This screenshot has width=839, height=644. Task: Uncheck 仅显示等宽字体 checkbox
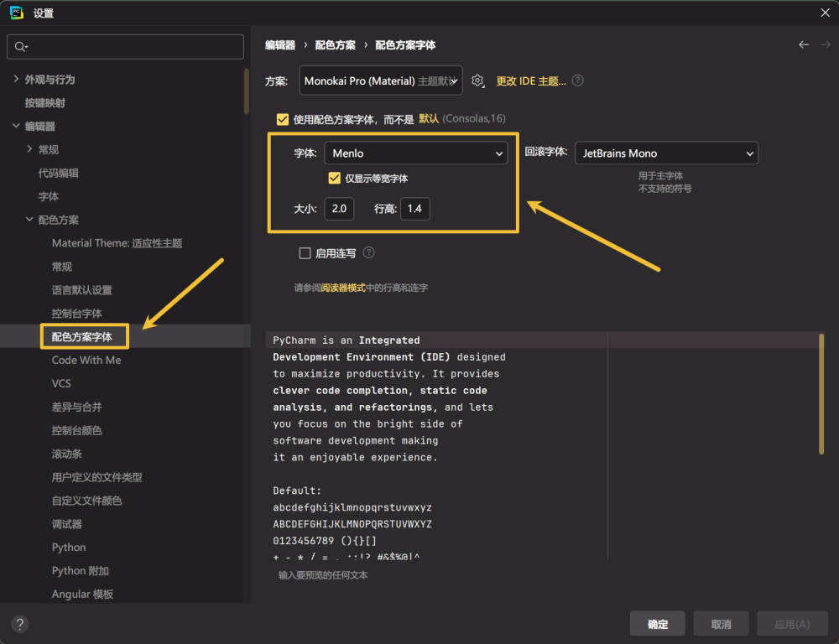coord(334,178)
